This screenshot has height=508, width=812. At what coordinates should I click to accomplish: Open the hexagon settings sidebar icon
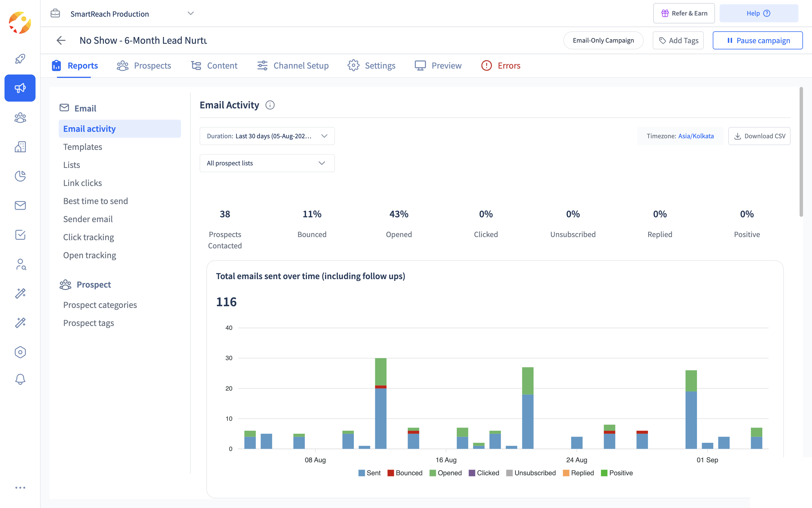tap(20, 352)
